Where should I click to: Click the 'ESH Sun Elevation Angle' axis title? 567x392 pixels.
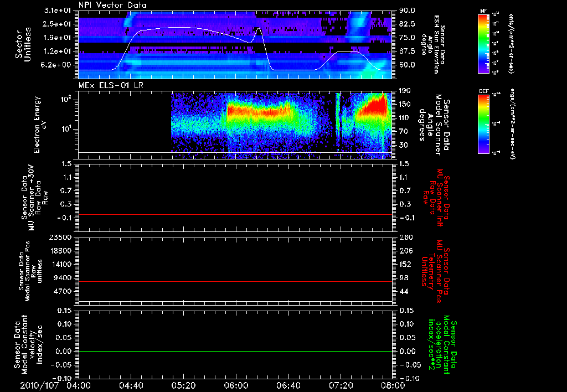click(x=433, y=44)
